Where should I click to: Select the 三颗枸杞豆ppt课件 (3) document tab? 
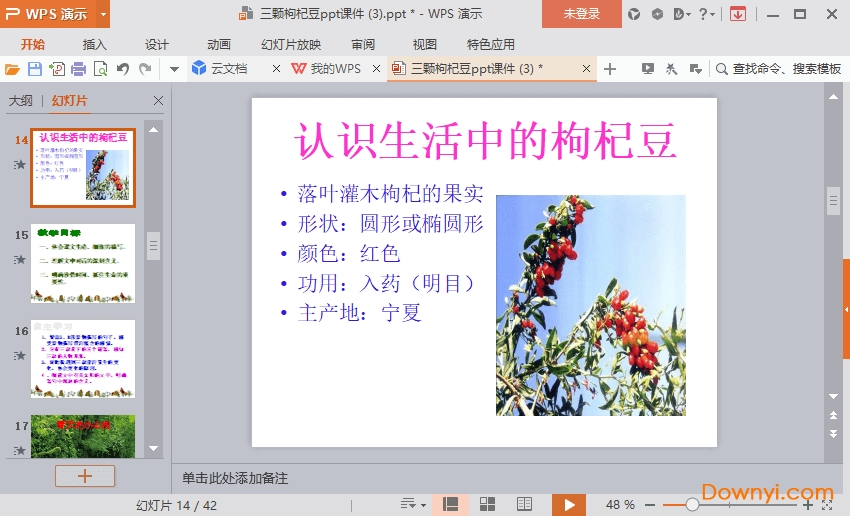click(x=467, y=69)
